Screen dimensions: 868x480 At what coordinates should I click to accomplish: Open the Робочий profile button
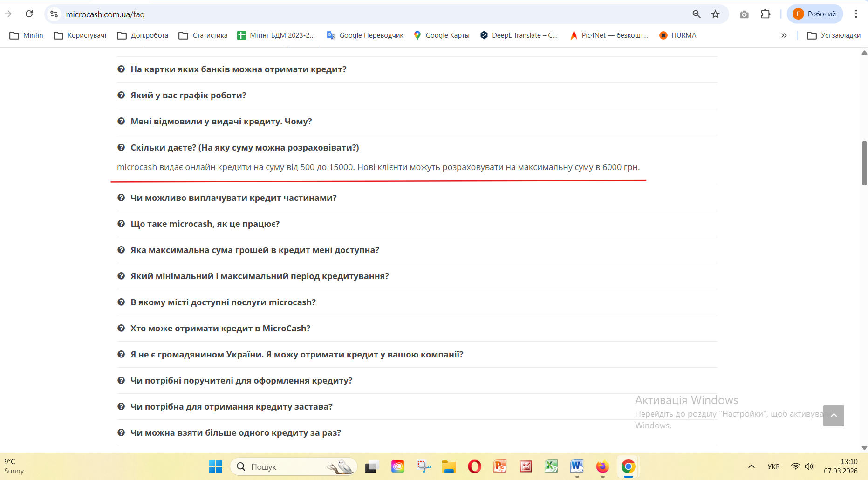pos(815,14)
